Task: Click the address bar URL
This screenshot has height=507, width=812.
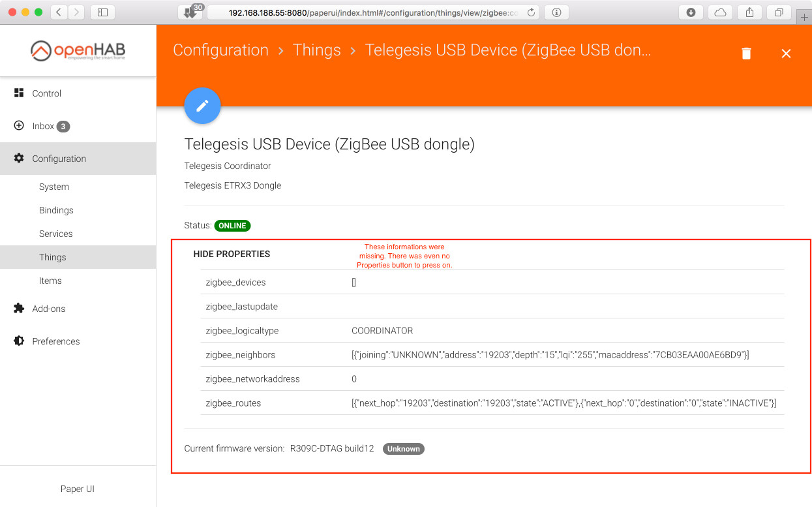Action: pos(374,12)
